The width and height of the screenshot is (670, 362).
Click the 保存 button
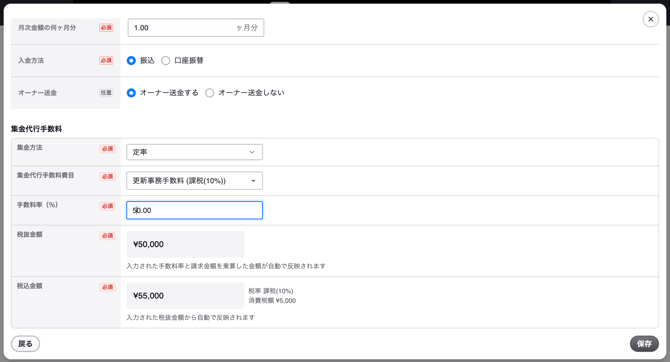[x=644, y=344]
